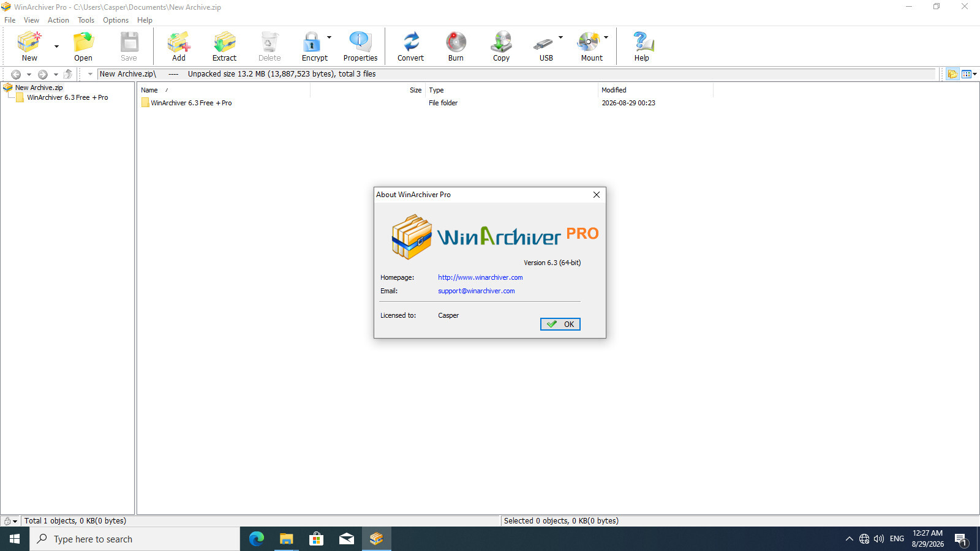The width and height of the screenshot is (980, 551).
Task: Click the 2026-08-29 00:23 modified cell
Action: click(628, 103)
